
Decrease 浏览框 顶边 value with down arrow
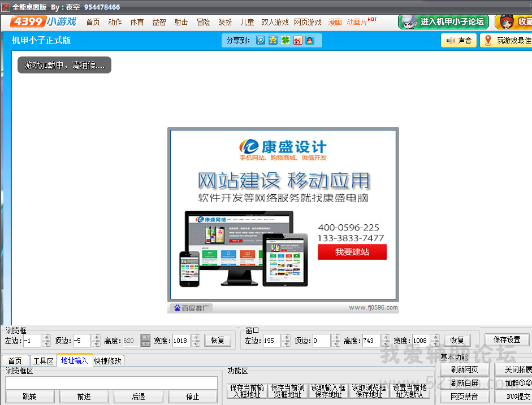point(96,343)
